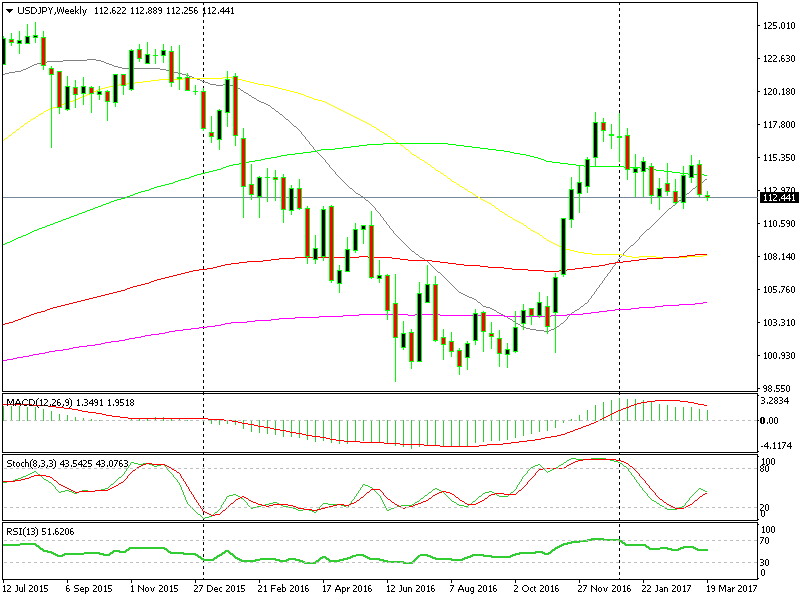
Task: Select the 12 Jun 2016 date label
Action: (x=411, y=588)
